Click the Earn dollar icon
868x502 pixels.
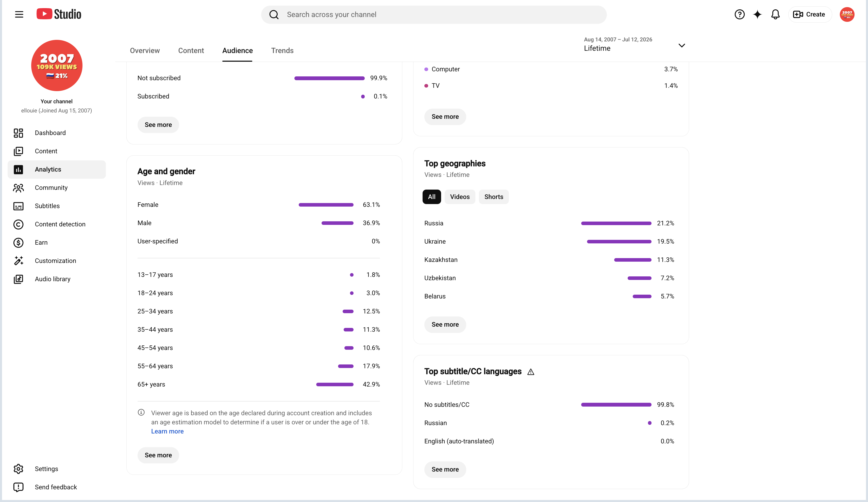click(18, 243)
